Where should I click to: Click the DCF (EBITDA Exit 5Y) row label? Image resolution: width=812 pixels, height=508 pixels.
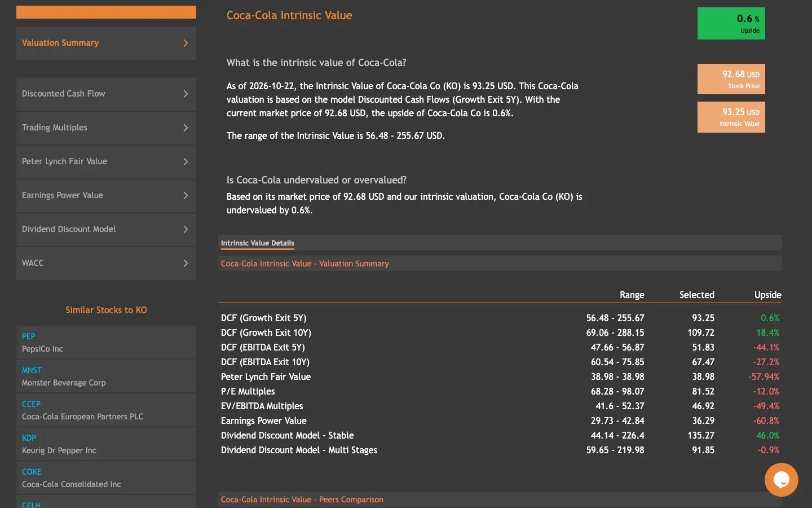click(263, 347)
